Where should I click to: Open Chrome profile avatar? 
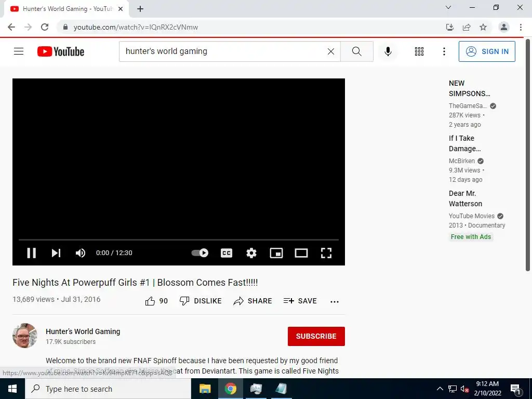pos(504,27)
